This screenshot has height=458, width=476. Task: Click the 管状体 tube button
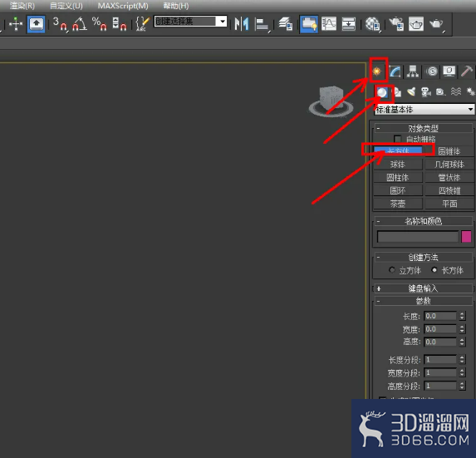(x=449, y=178)
